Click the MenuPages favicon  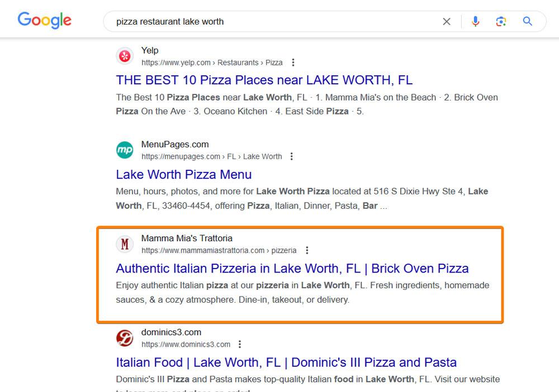125,150
